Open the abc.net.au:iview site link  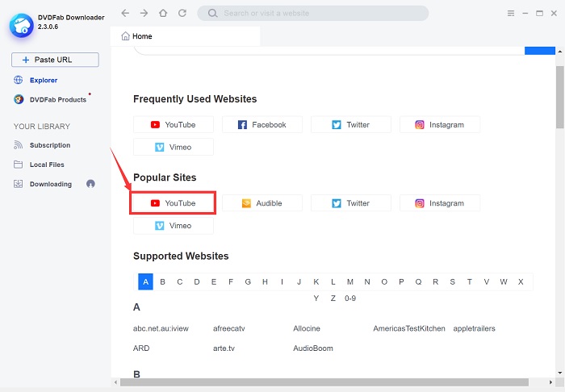click(x=161, y=328)
